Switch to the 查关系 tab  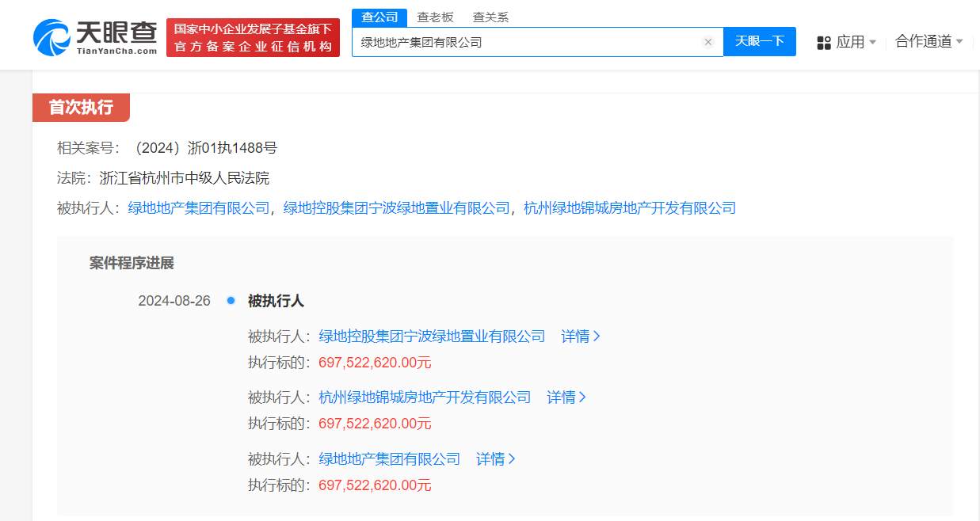click(x=490, y=16)
